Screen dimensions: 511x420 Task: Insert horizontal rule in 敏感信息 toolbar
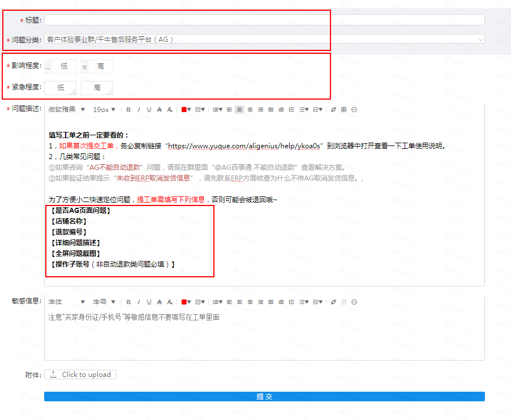tap(354, 302)
